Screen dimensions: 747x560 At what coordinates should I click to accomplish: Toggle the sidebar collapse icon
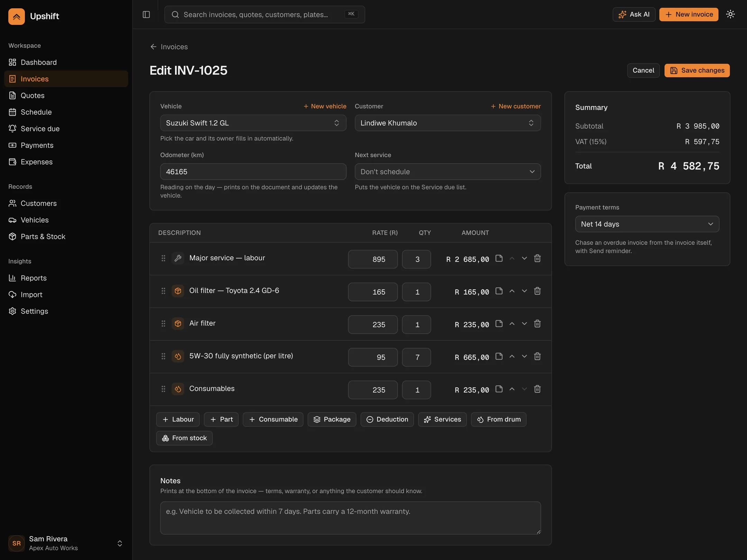pos(146,15)
